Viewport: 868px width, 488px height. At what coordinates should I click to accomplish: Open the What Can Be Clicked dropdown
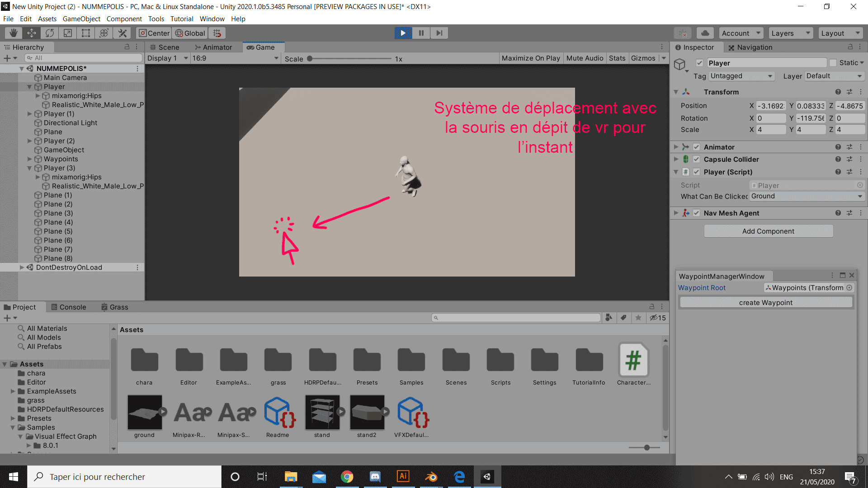point(807,196)
